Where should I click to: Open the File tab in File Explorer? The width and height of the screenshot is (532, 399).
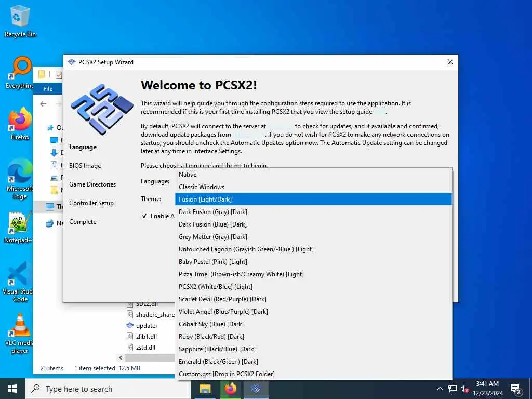pyautogui.click(x=48, y=88)
